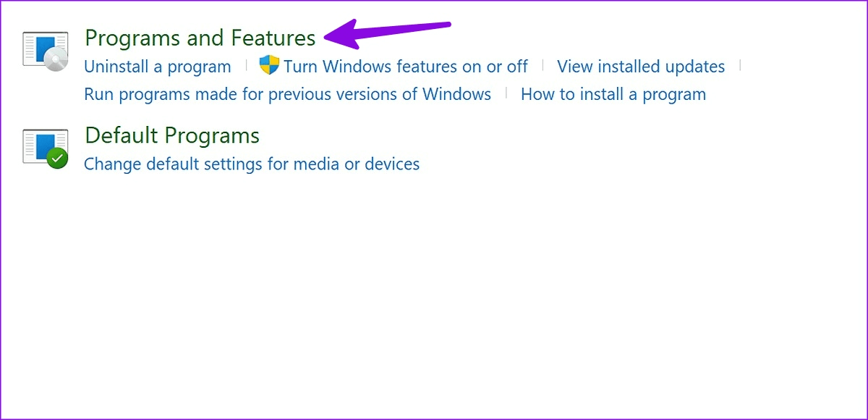This screenshot has height=420, width=868.
Task: Click the separator before View installed updates
Action: tap(543, 66)
